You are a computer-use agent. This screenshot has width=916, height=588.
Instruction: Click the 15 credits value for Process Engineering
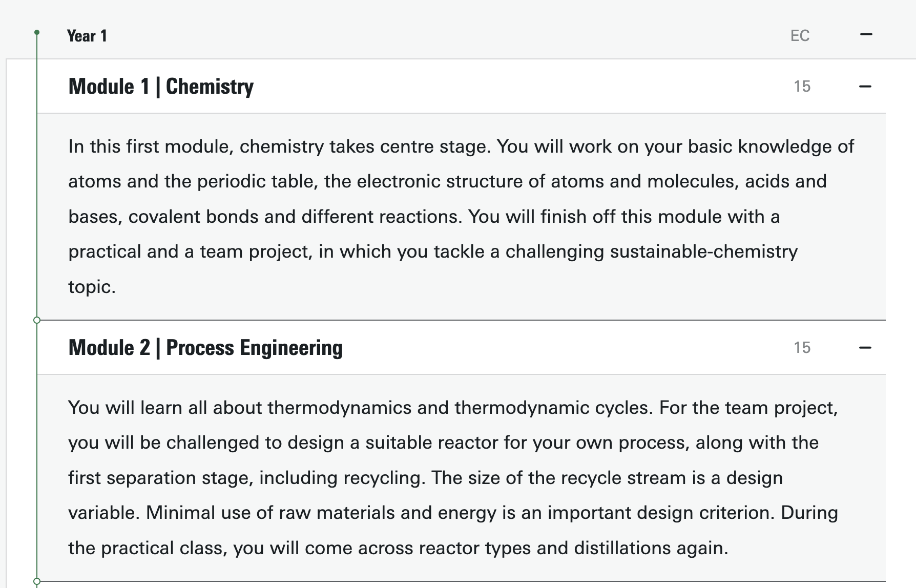click(x=802, y=348)
